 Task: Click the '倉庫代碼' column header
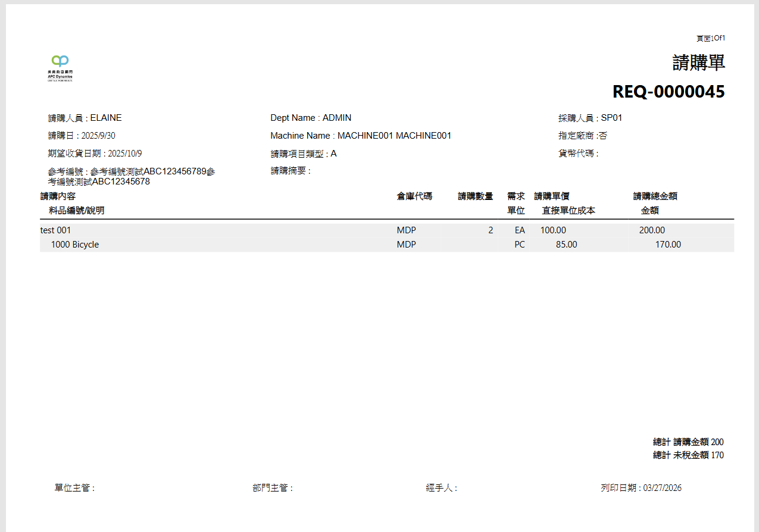point(414,196)
